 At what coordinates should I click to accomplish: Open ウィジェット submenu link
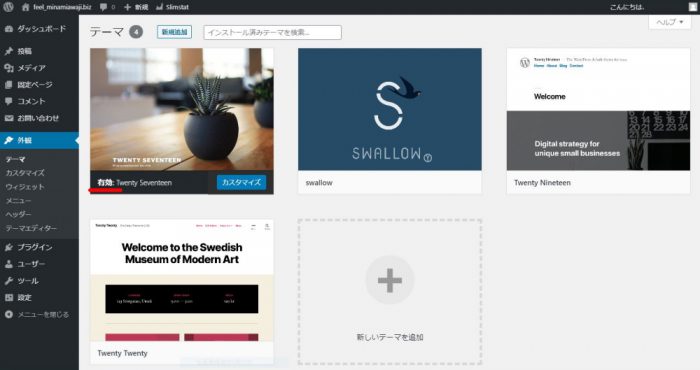(x=25, y=187)
